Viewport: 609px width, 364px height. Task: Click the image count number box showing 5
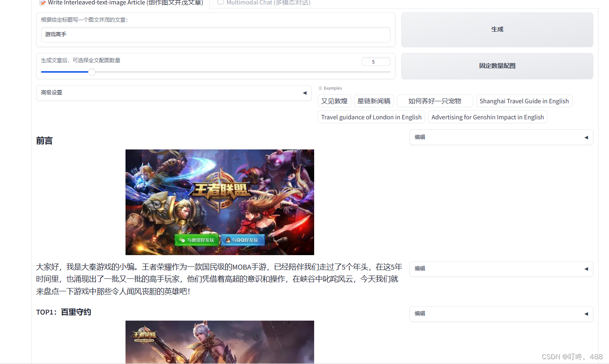(x=376, y=61)
